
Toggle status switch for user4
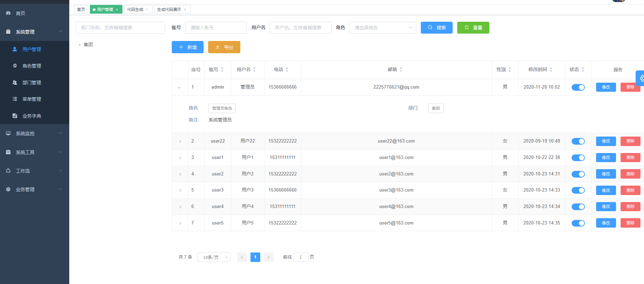tap(578, 207)
